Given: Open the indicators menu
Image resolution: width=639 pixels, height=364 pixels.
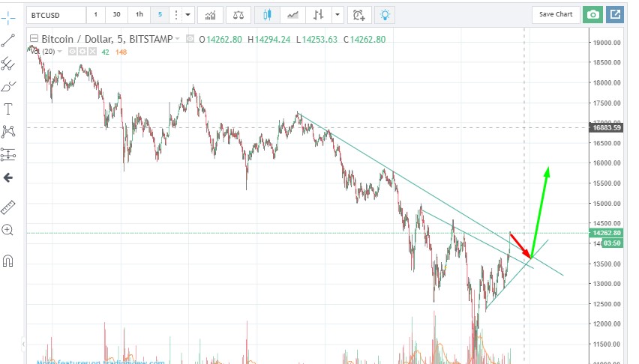Looking at the screenshot, I should point(210,15).
